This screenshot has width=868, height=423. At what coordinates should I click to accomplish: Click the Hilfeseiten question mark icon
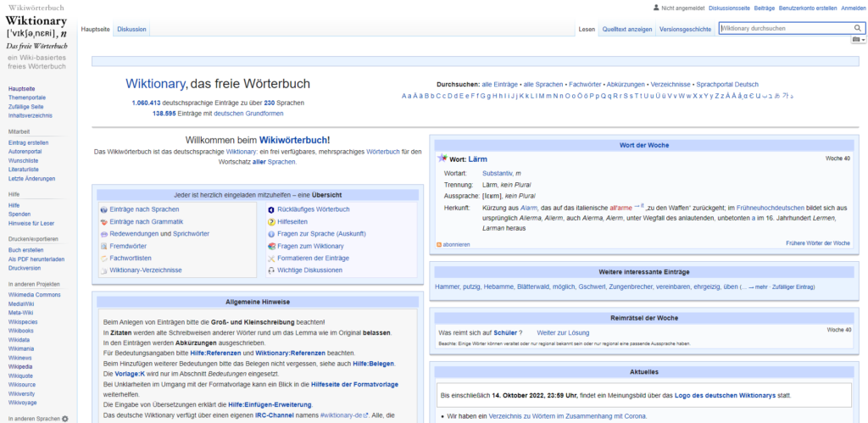coord(271,222)
